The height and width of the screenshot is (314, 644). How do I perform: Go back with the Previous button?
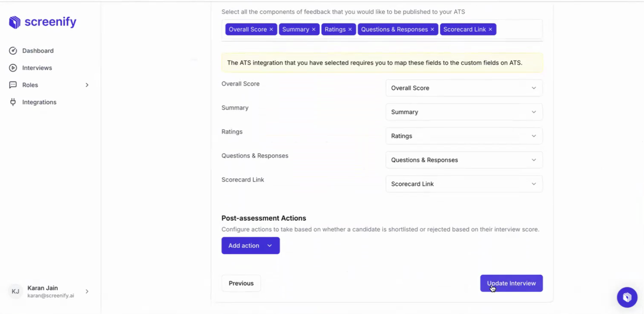(241, 283)
